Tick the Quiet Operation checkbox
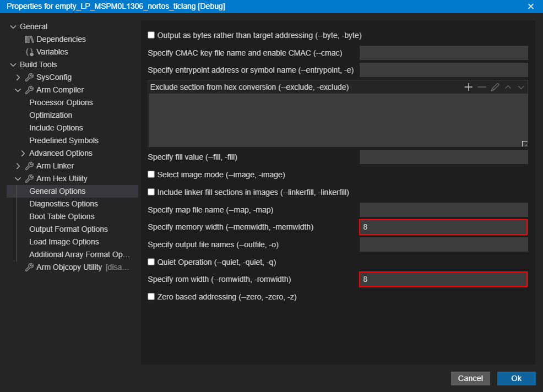Screen dimensions: 543x392 pyautogui.click(x=151, y=262)
